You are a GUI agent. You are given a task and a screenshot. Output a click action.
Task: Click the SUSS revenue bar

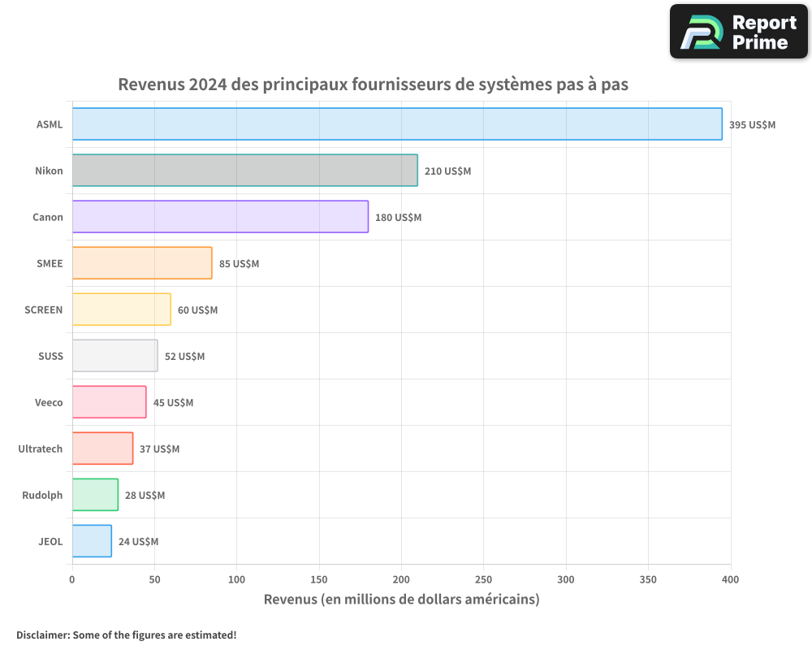[x=114, y=356]
